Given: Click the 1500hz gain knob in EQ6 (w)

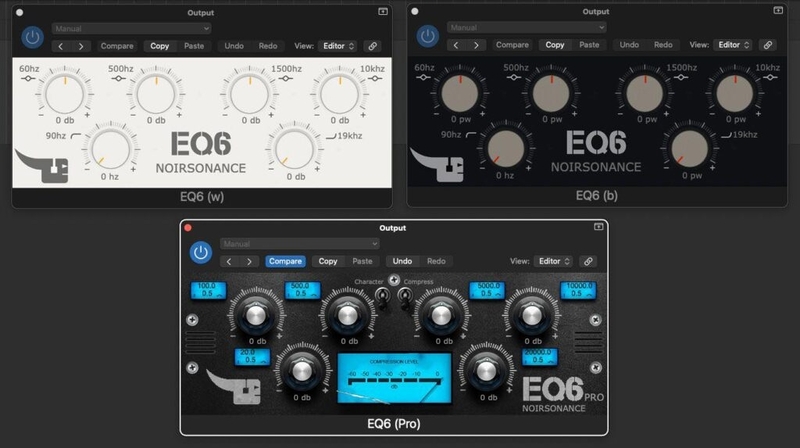Looking at the screenshot, I should coord(249,94).
